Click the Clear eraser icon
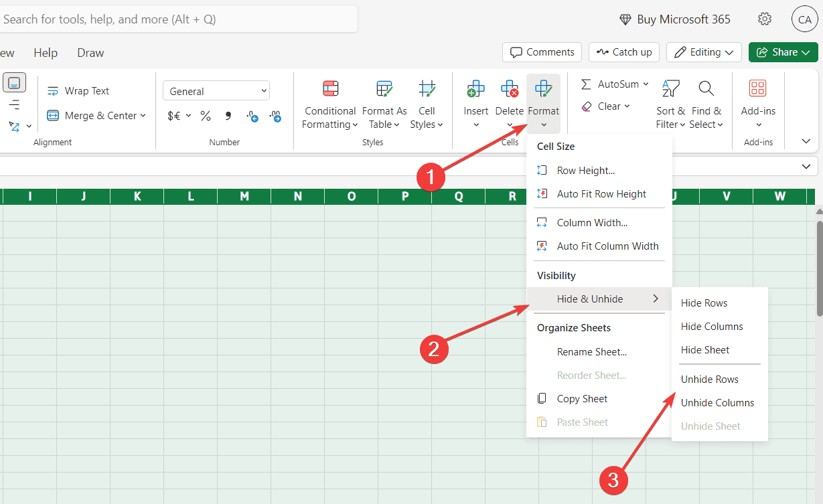 [x=587, y=106]
